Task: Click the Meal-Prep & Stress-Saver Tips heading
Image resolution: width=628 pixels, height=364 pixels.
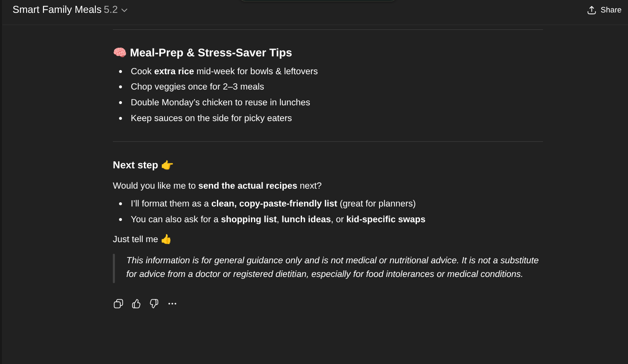Action: [211, 53]
